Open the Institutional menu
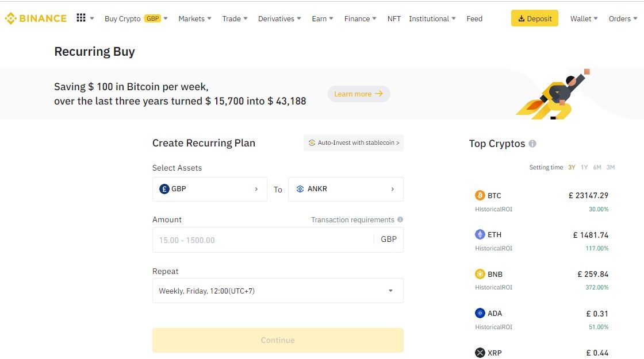Screen dimensions: 644x359 click(x=432, y=18)
